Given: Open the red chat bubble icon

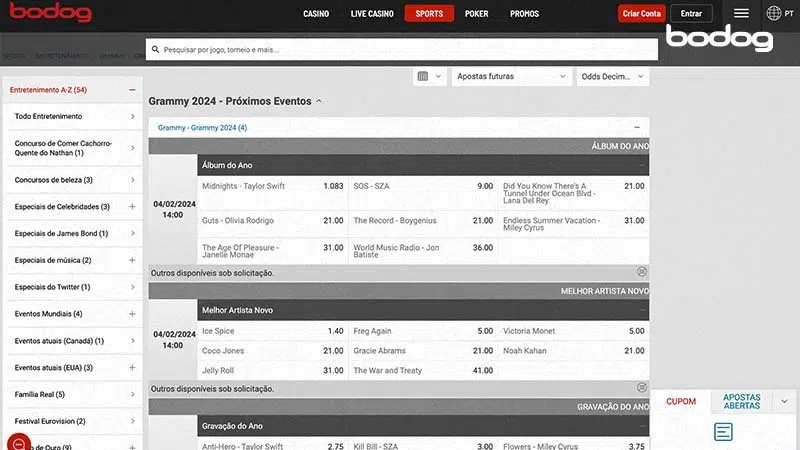Looking at the screenshot, I should (x=18, y=443).
